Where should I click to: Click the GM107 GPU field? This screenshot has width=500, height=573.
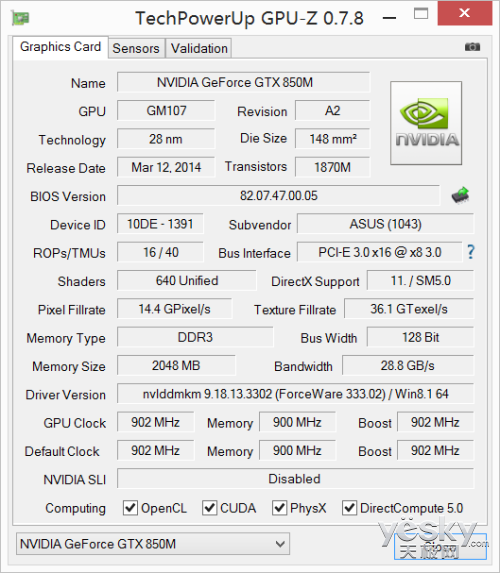166,110
